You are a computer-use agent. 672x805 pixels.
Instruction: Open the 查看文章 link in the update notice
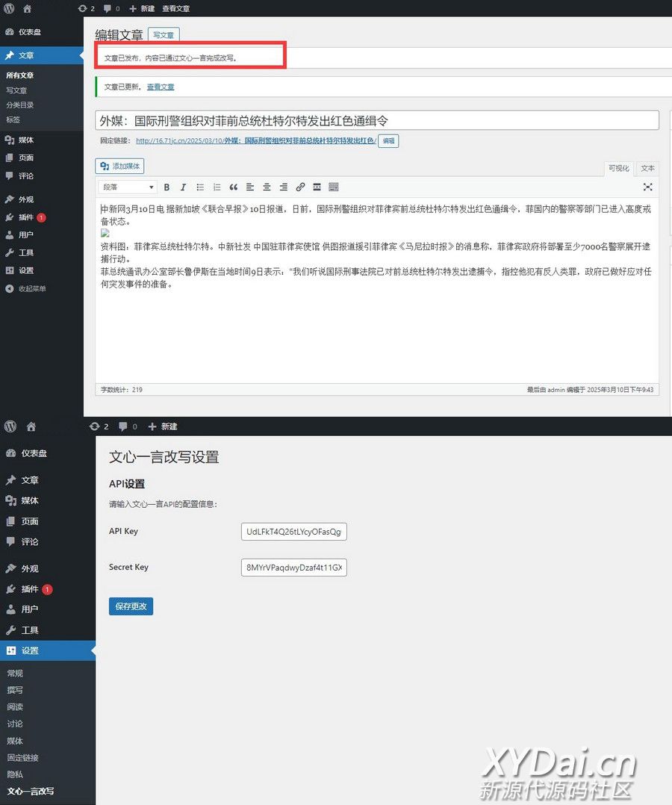tap(161, 87)
